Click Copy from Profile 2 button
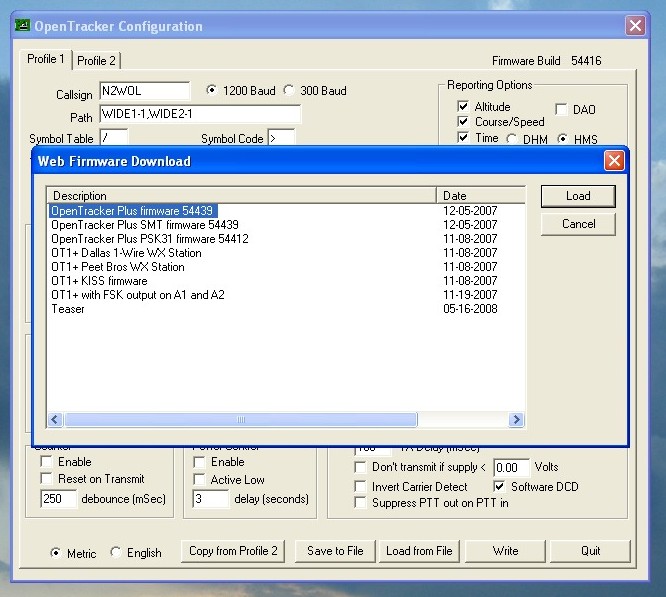This screenshot has width=666, height=597. pyautogui.click(x=233, y=551)
